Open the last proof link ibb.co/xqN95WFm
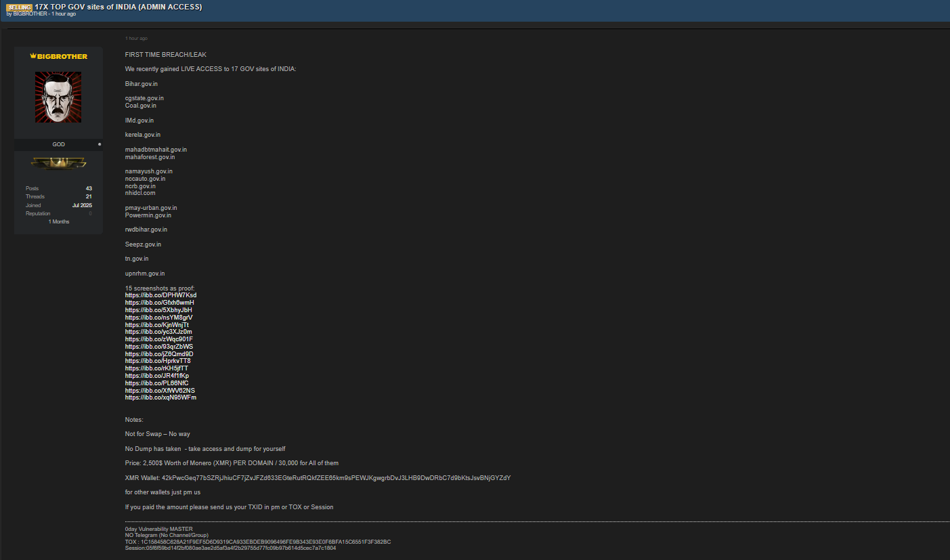950x560 pixels. 160,397
